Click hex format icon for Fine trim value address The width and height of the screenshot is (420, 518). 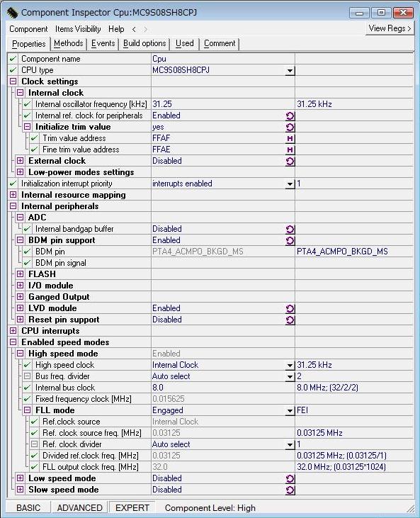click(290, 150)
